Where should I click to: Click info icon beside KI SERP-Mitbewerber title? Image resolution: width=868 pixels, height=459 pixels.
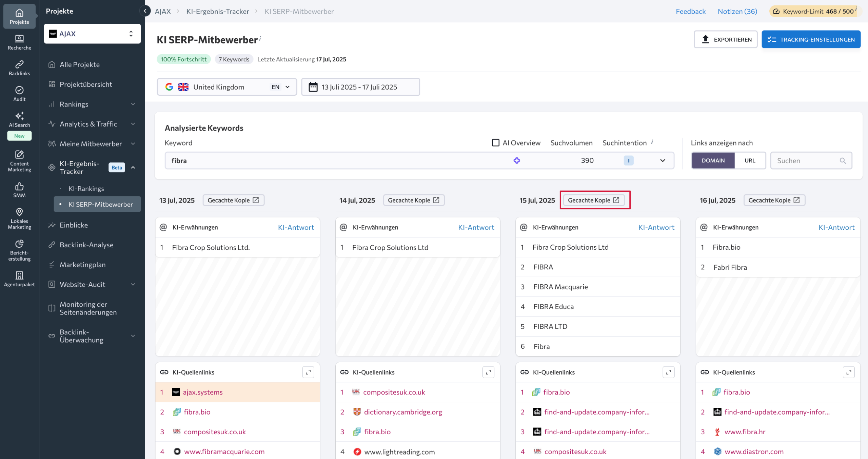pos(260,38)
